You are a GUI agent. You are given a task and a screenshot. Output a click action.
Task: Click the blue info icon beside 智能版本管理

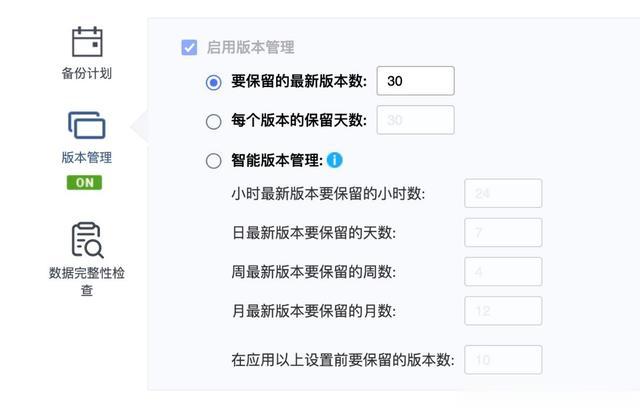[335, 160]
